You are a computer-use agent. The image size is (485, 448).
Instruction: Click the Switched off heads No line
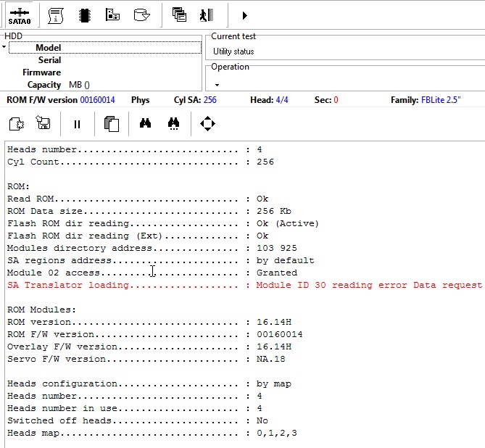138,420
